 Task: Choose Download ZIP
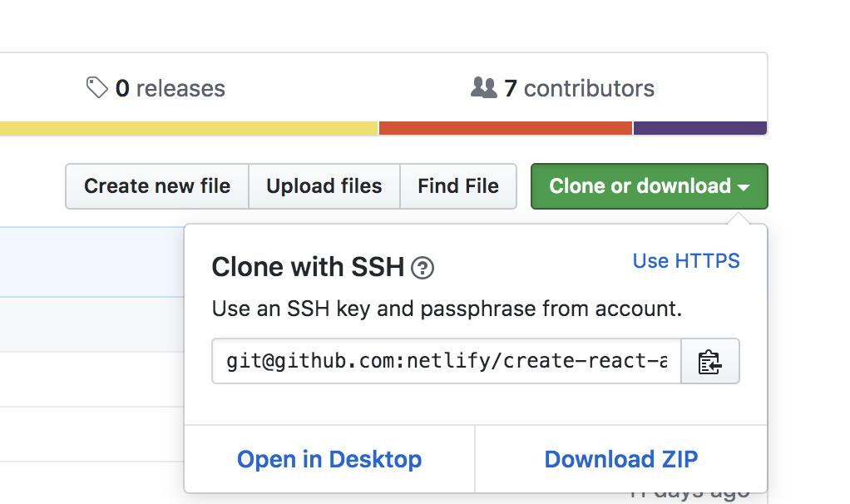pos(621,459)
